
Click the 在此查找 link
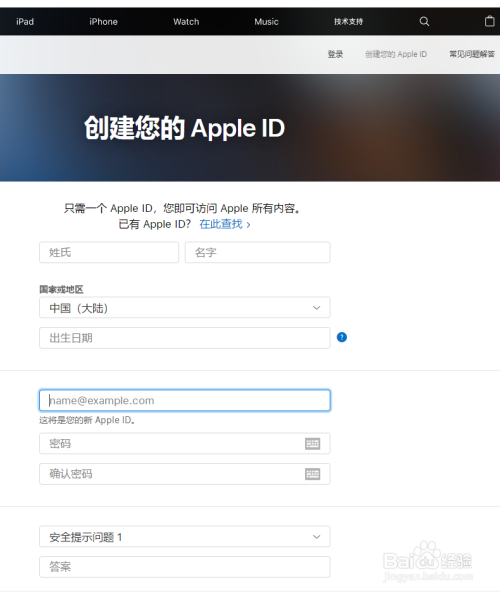pos(225,224)
